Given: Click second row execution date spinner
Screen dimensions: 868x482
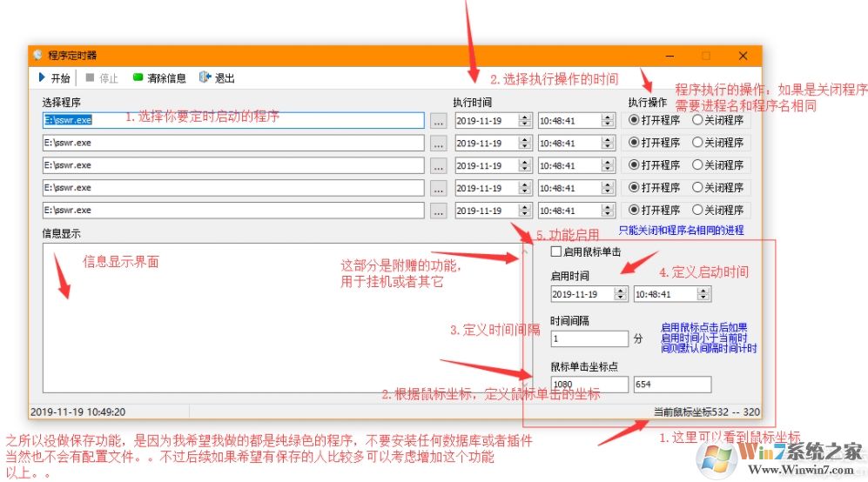Looking at the screenshot, I should coord(525,144).
